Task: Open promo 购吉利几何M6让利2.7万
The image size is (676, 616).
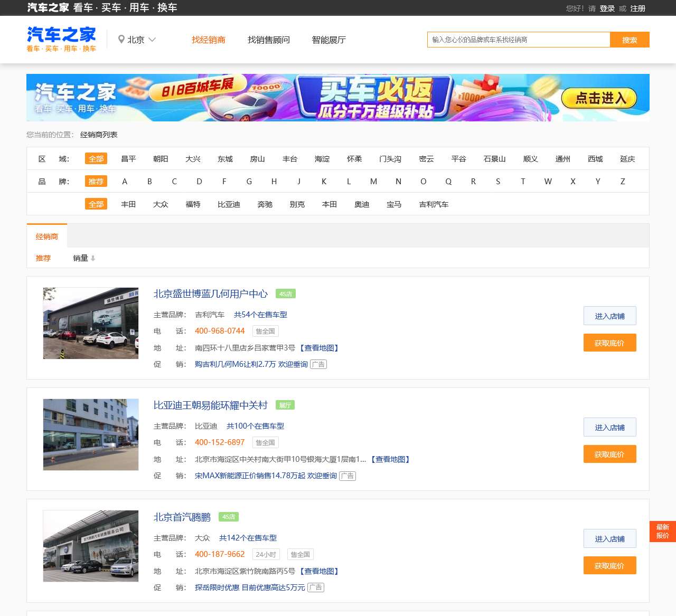Action: pyautogui.click(x=251, y=364)
